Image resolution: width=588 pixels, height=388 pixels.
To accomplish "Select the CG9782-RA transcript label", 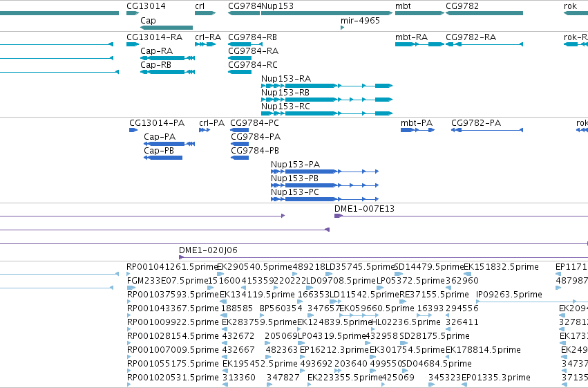I will 471,37.
